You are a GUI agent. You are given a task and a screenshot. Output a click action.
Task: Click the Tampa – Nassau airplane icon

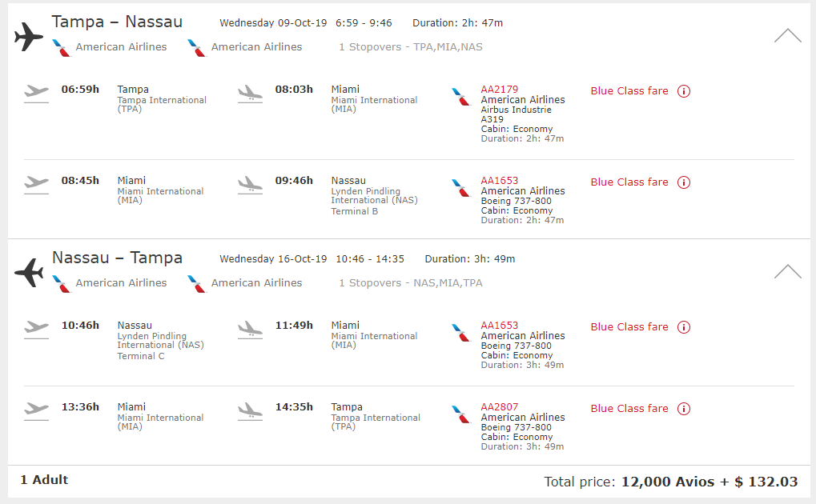(x=29, y=37)
